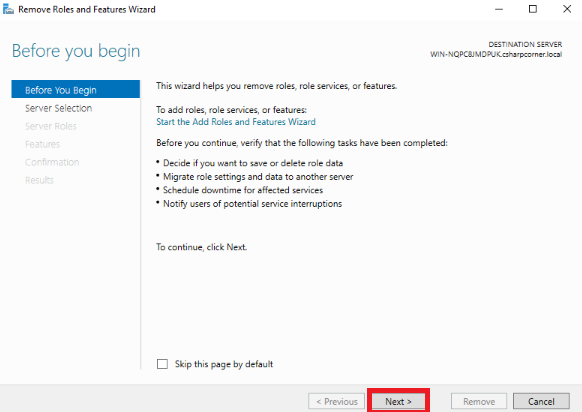Click 'Before you continue, verify' sentence
582x412 pixels.
pos(302,143)
